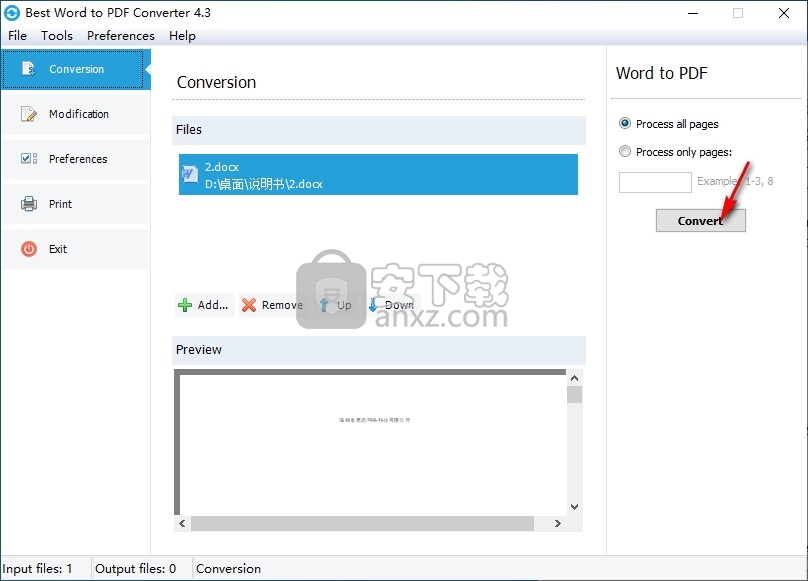This screenshot has height=581, width=808.
Task: Click the Word document icon for 2.docx
Action: [190, 174]
